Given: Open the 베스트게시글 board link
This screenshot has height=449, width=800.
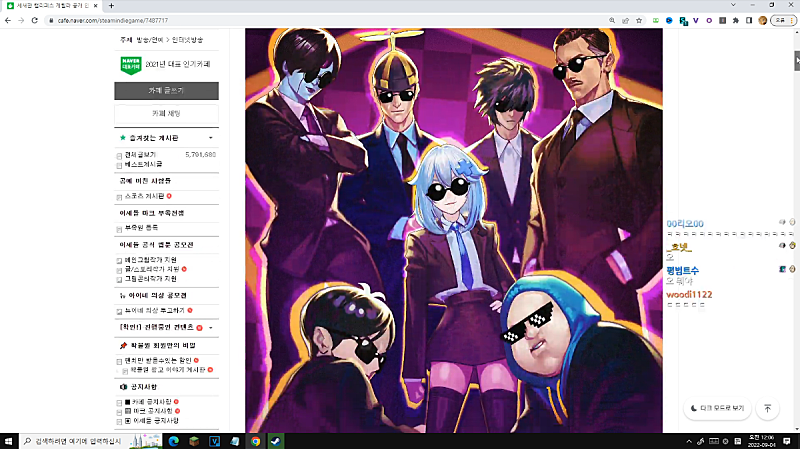Looking at the screenshot, I should click(x=143, y=164).
